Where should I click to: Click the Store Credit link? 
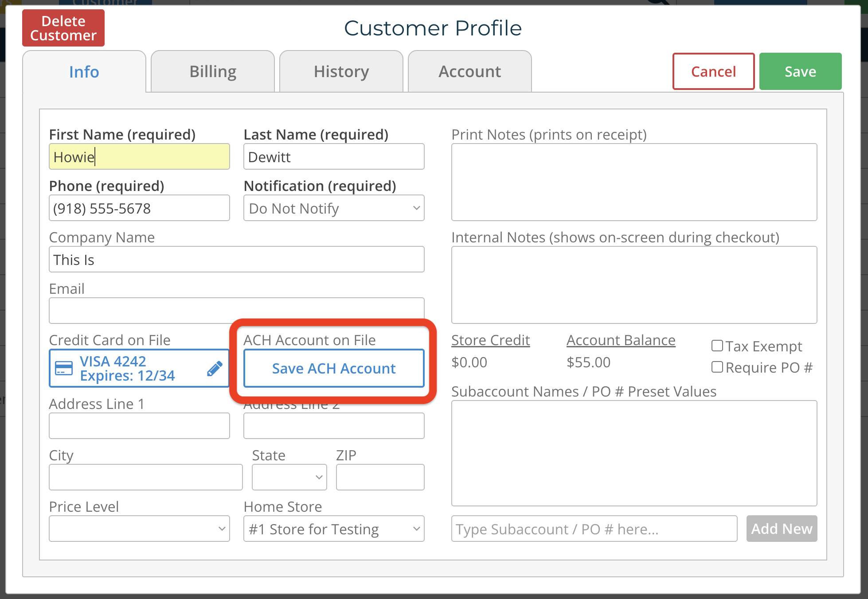(490, 340)
